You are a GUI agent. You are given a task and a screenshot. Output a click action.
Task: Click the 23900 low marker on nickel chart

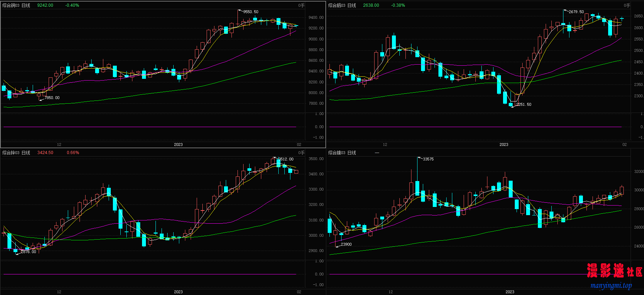(346, 244)
